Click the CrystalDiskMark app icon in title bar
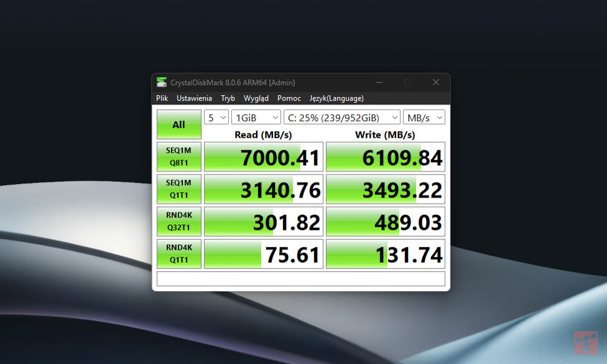 click(x=162, y=83)
